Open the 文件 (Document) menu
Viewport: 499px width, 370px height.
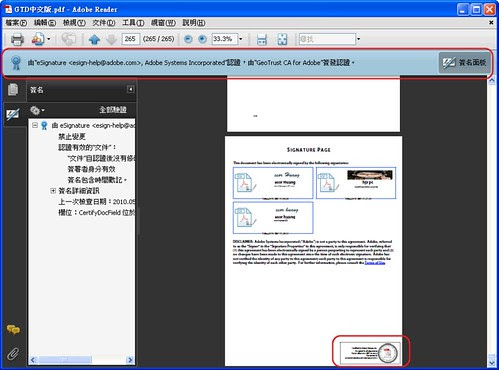[x=104, y=23]
